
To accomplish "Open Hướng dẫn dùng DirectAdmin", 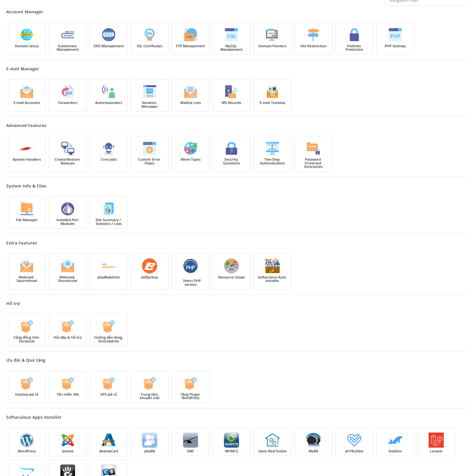I will pyautogui.click(x=109, y=330).
